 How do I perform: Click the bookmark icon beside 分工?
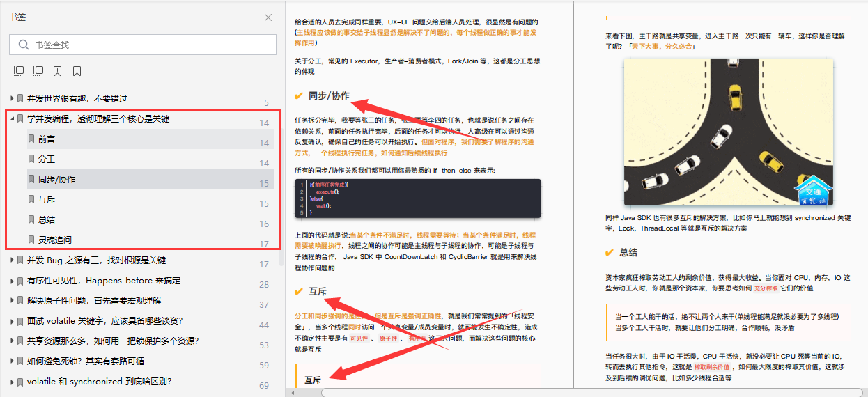31,159
